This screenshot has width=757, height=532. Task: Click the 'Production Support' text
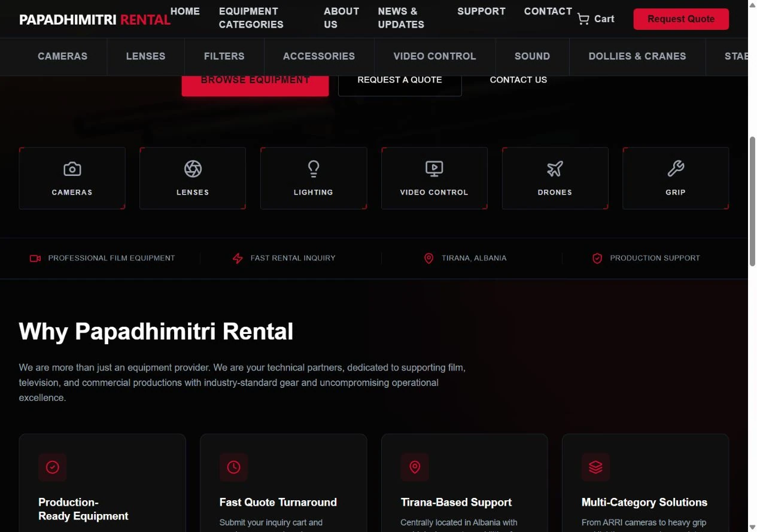pyautogui.click(x=655, y=259)
